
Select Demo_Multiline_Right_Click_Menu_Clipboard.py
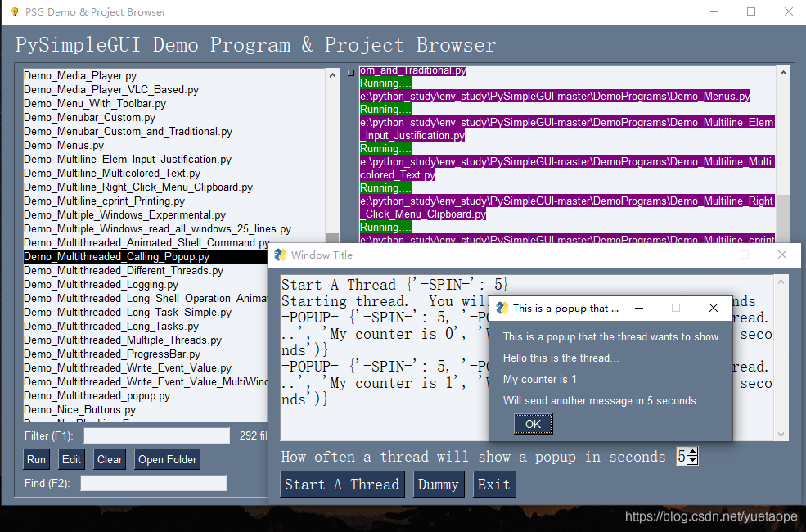tap(138, 187)
